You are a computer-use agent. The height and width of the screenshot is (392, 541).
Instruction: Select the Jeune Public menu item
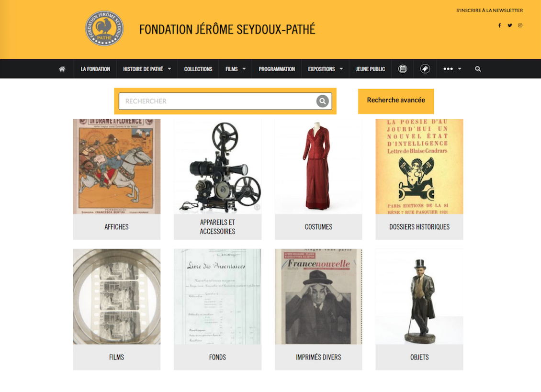370,69
